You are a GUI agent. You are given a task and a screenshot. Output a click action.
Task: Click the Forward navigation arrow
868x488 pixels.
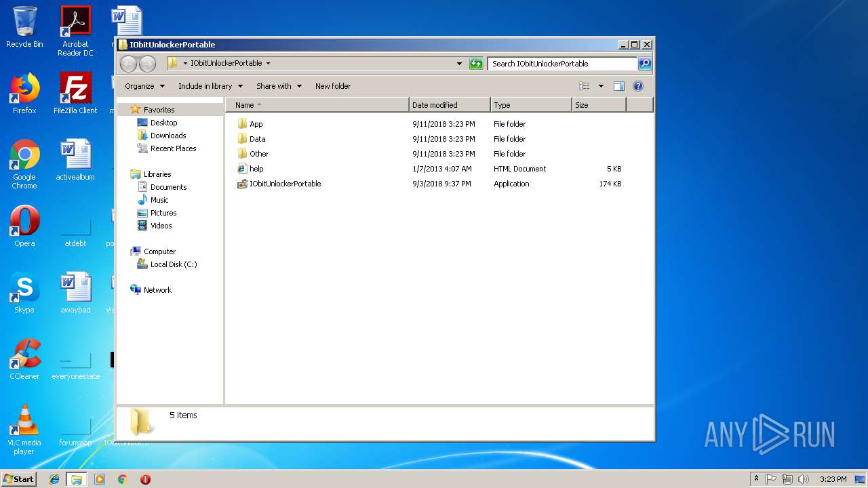click(x=147, y=64)
